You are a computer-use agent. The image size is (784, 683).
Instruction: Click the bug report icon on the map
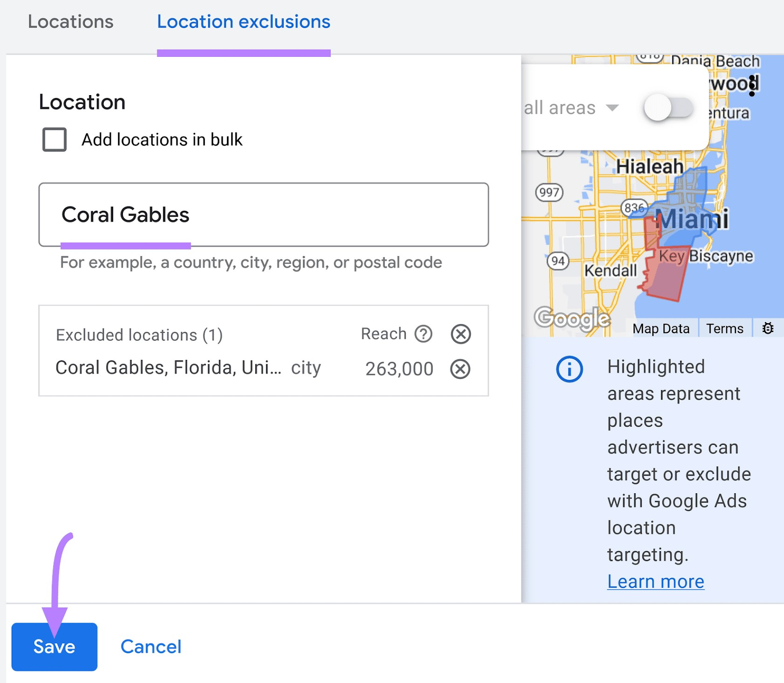(768, 328)
